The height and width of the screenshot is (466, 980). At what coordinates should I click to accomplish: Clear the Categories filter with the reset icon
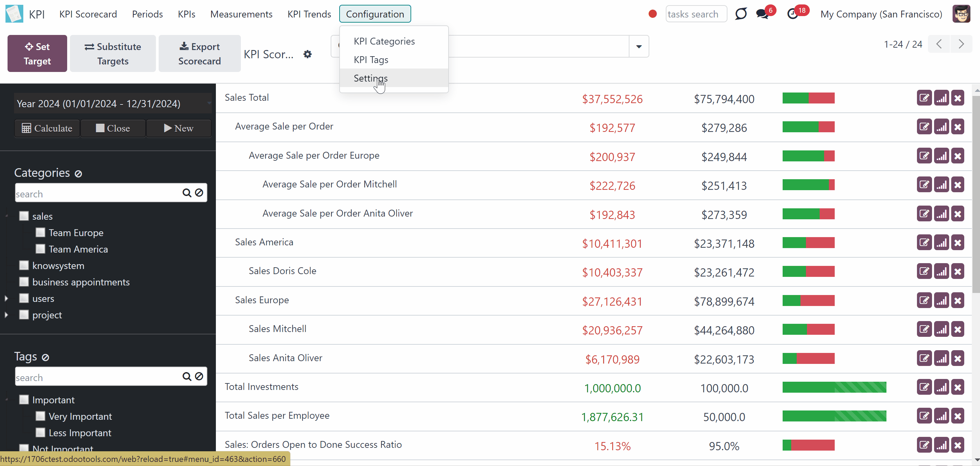pos(78,174)
